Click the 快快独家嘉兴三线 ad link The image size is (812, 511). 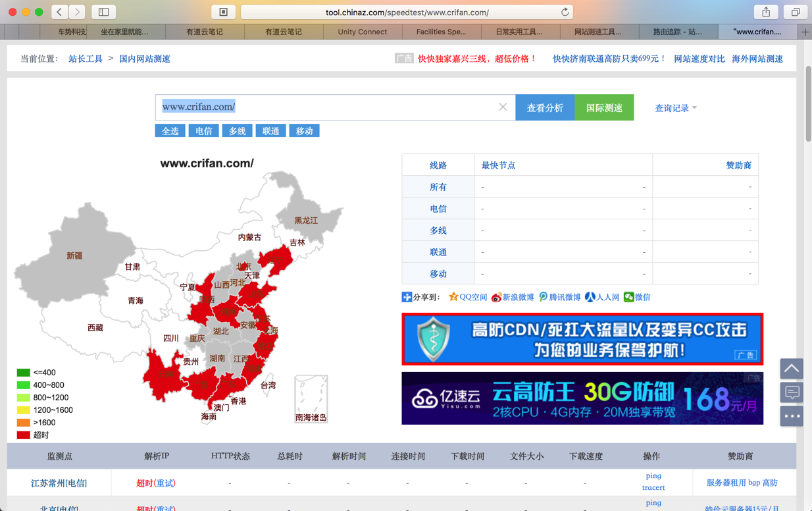pyautogui.click(x=477, y=59)
